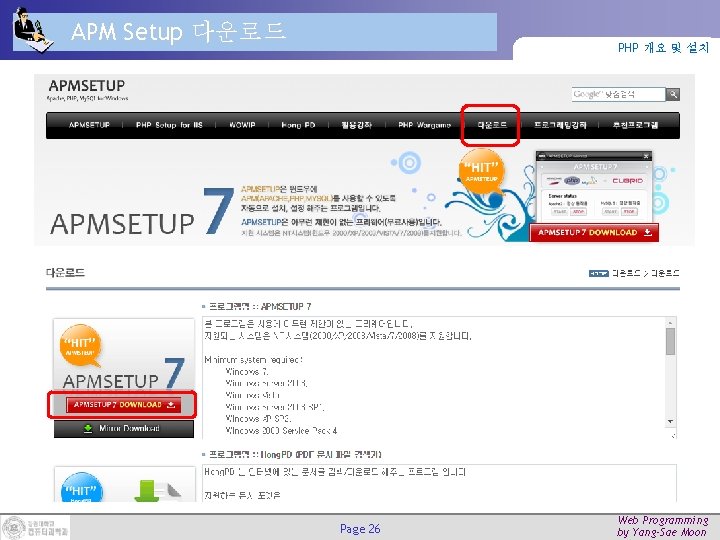This screenshot has height=540, width=720.
Task: Click the 'Page 26' footer text
Action: (360, 529)
